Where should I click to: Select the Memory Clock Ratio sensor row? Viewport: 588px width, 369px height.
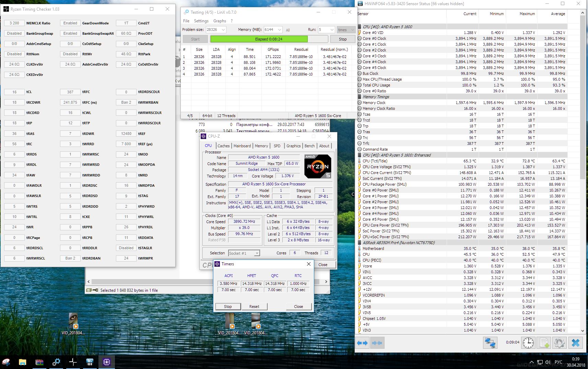click(x=462, y=108)
